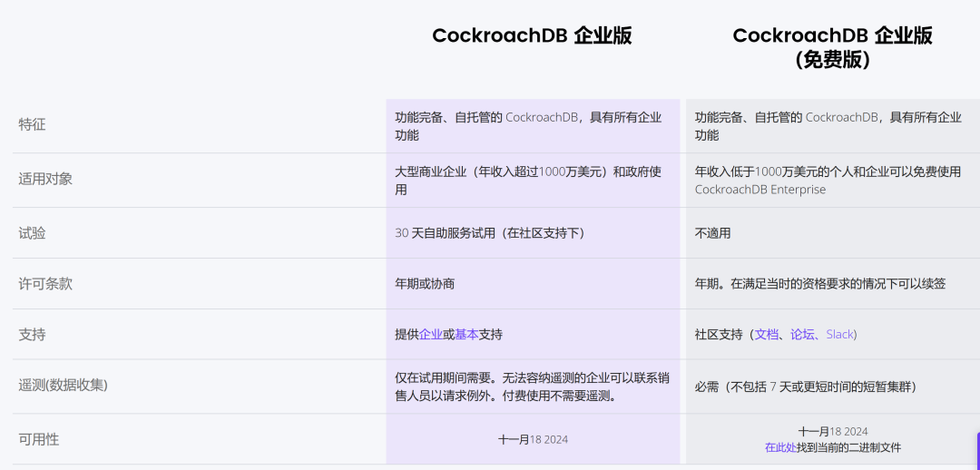Open the 基本 support link
Screen dimensions: 980x470
466,335
